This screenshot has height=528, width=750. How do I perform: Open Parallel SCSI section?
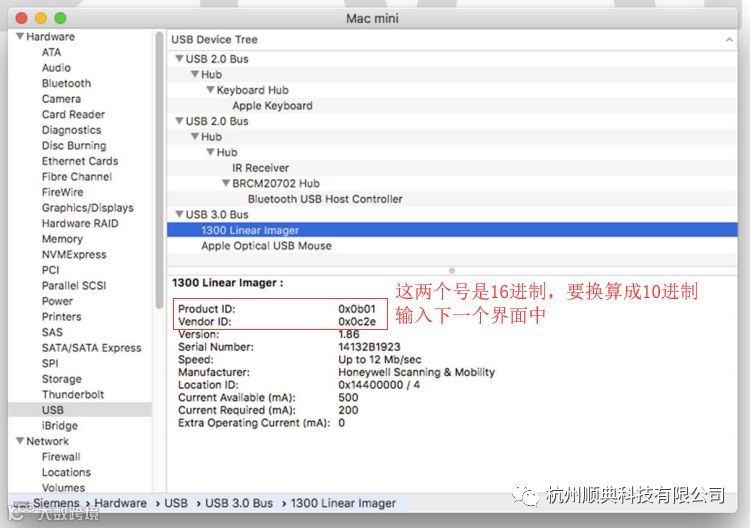point(74,286)
